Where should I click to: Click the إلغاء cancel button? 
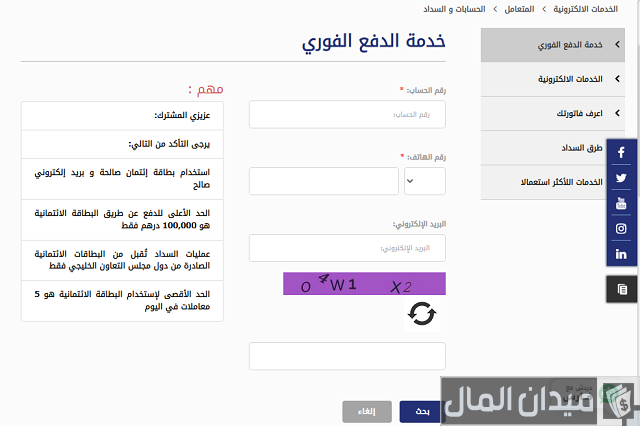click(x=367, y=411)
